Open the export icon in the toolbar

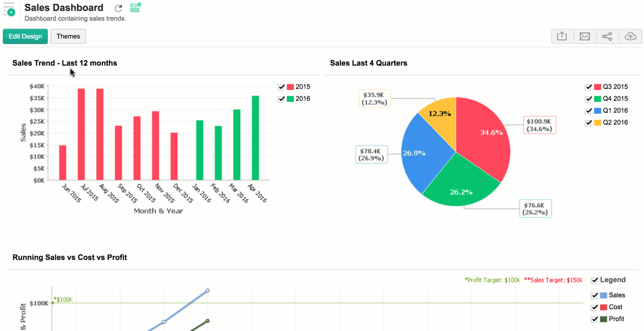pos(562,36)
